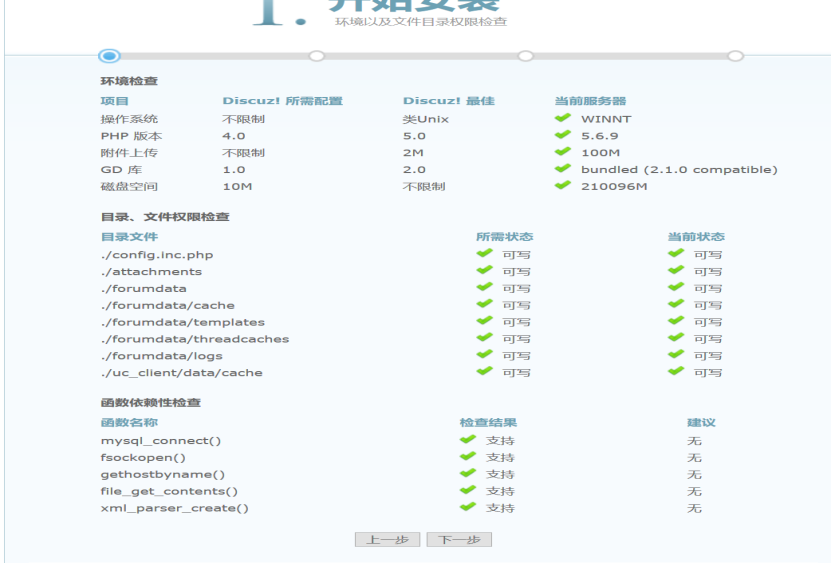Screen dimensions: 831x564
Task: Click the 当前状态 column header
Action: (696, 237)
